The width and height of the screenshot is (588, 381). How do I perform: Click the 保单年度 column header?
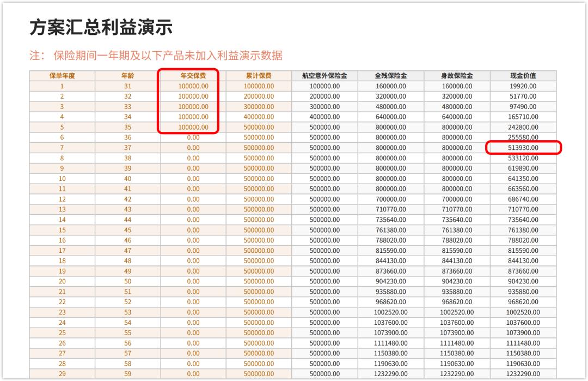(62, 76)
